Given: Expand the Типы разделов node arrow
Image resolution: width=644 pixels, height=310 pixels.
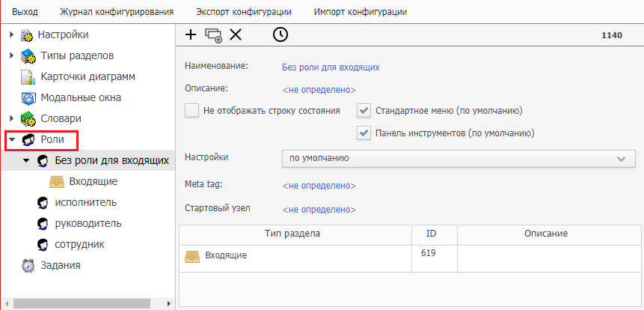Looking at the screenshot, I should (x=11, y=55).
